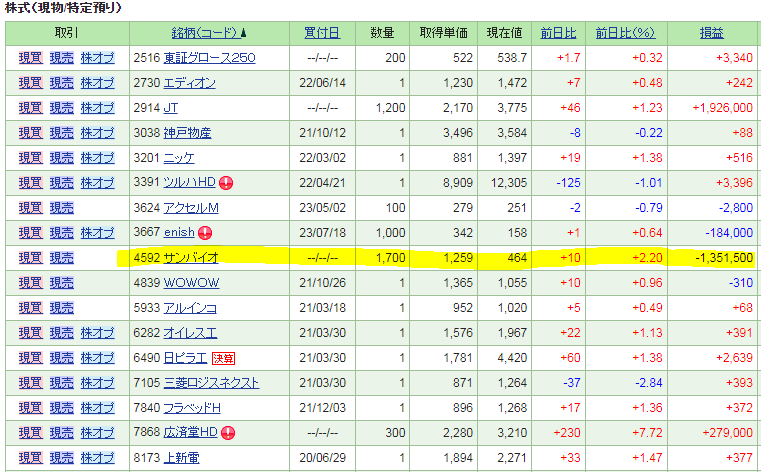Image resolution: width=761 pixels, height=472 pixels.
Task: Open ニッケ stock link
Action: point(179,158)
